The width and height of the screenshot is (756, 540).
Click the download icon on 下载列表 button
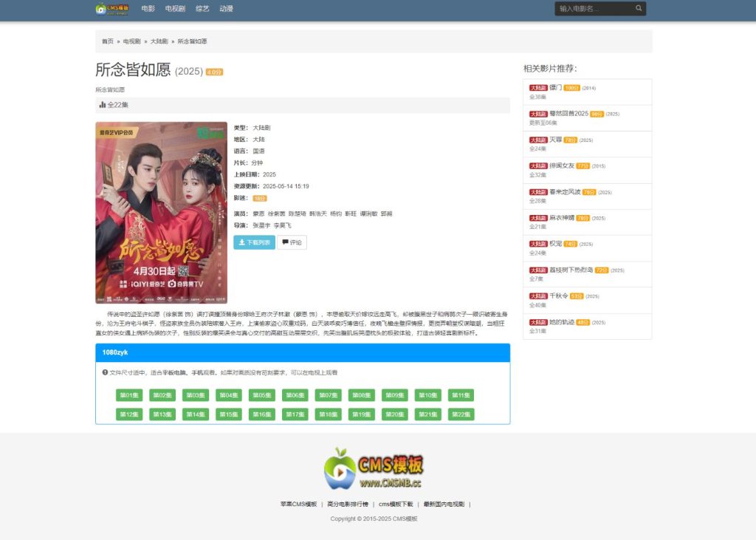tap(241, 242)
